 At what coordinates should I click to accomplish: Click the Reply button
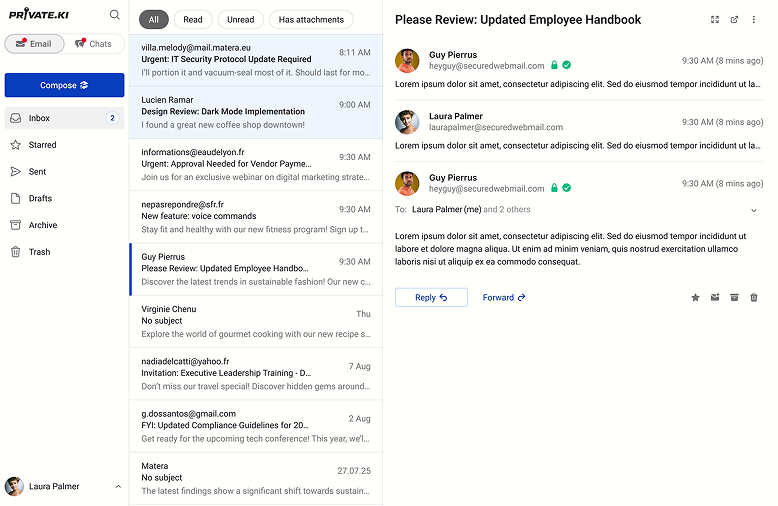coord(431,298)
